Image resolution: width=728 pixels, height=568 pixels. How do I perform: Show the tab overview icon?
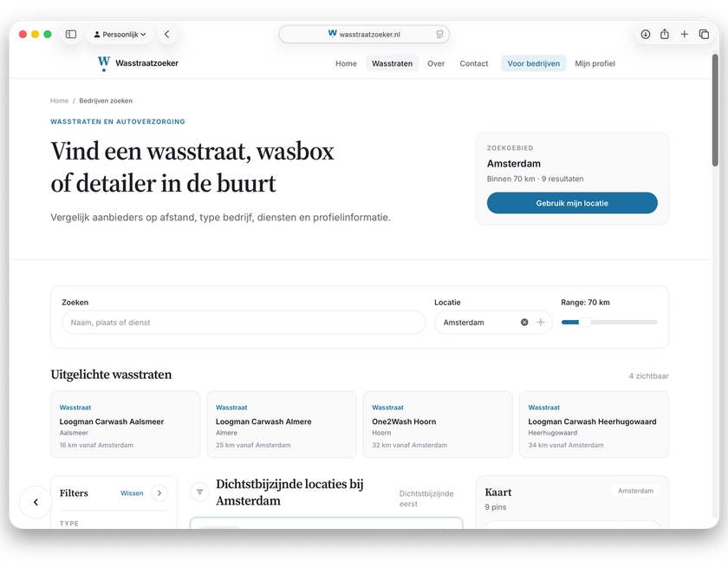tap(704, 35)
